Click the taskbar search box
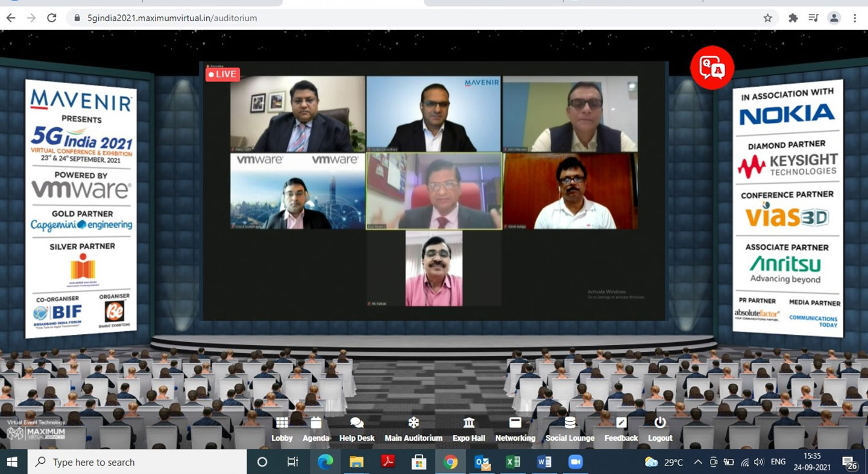This screenshot has height=474, width=868. (x=136, y=462)
